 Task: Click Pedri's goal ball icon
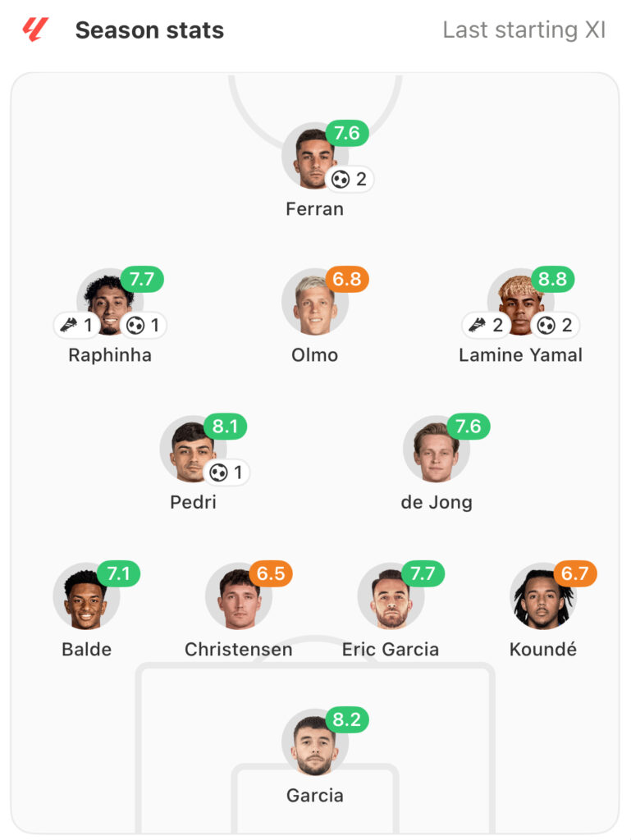pyautogui.click(x=218, y=472)
